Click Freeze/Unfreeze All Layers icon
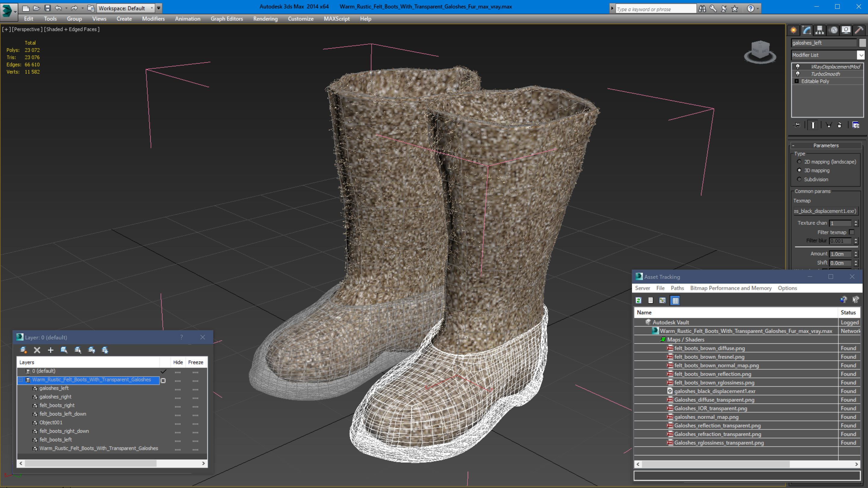Viewport: 868px width, 488px height. pyautogui.click(x=105, y=350)
